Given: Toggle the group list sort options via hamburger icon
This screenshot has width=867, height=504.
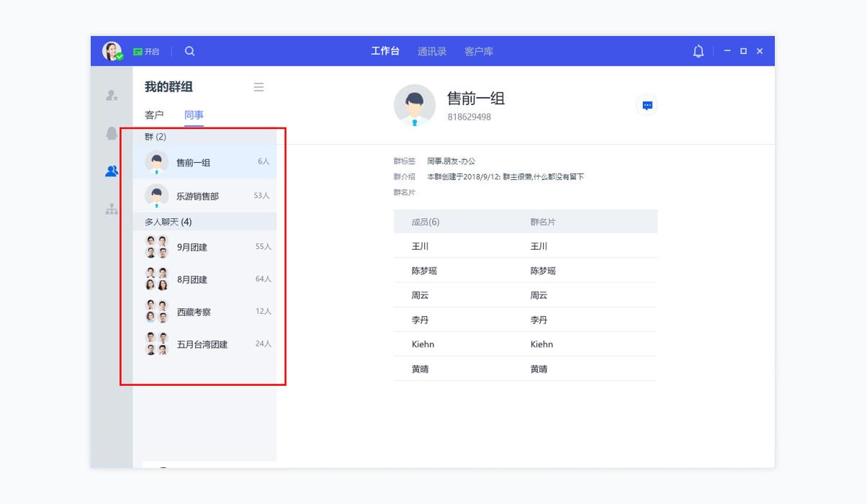Looking at the screenshot, I should point(258,87).
